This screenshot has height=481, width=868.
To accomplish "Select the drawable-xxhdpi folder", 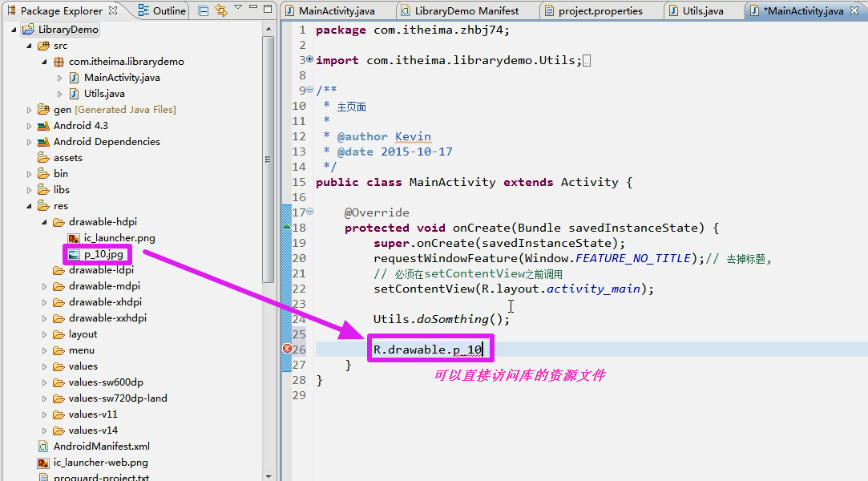I will pyautogui.click(x=107, y=318).
